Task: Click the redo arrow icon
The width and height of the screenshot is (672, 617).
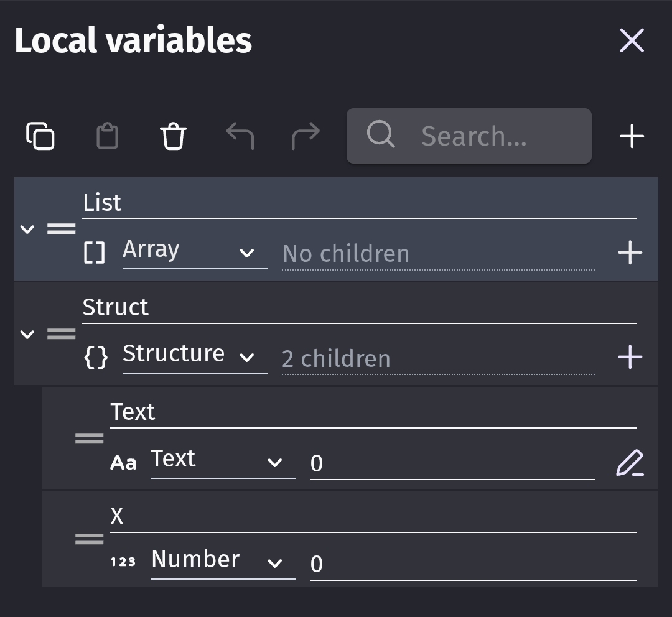Action: tap(306, 136)
